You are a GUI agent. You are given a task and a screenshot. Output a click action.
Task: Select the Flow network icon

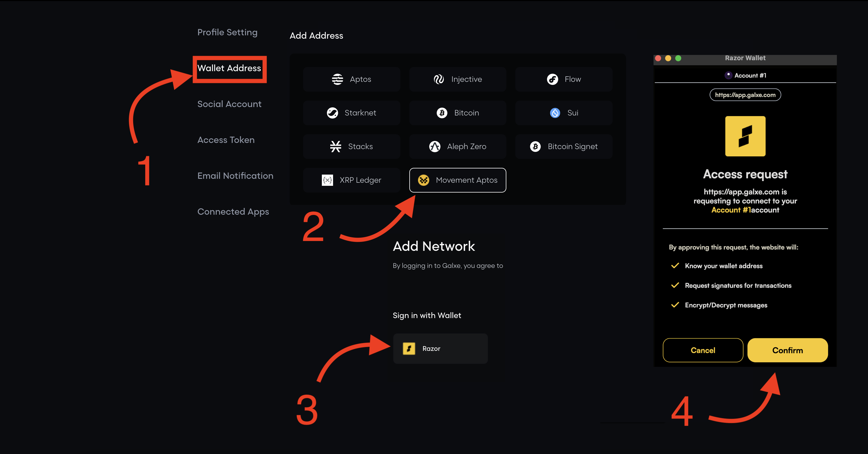(552, 79)
